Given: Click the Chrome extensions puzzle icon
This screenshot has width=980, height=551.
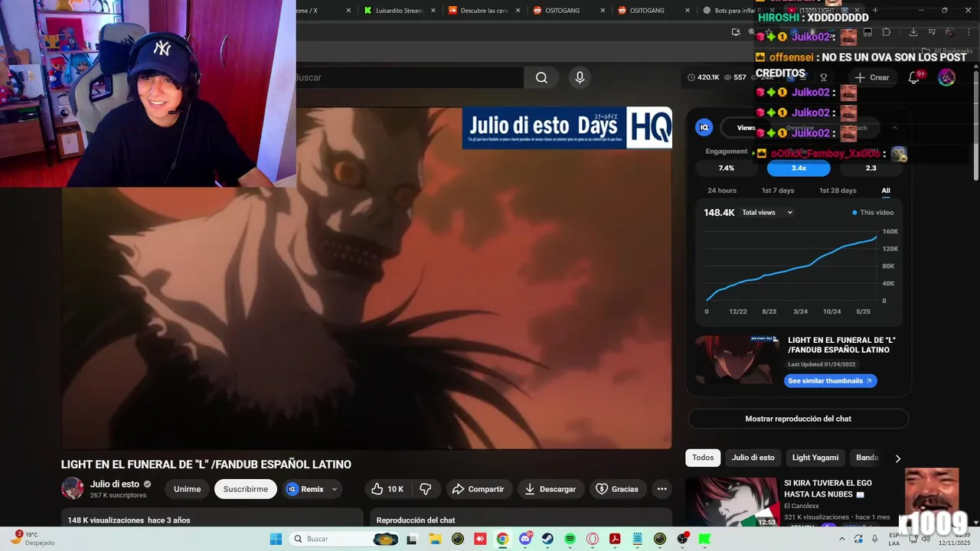Looking at the screenshot, I should coord(887,32).
